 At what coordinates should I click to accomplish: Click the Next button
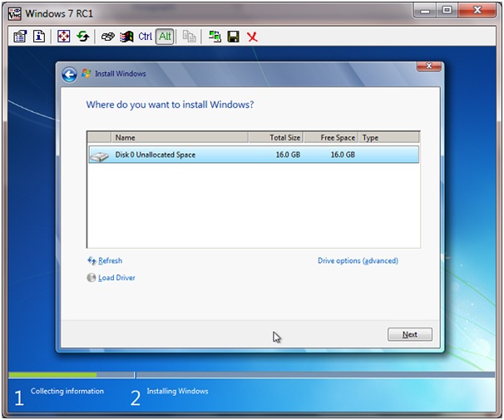(x=410, y=334)
